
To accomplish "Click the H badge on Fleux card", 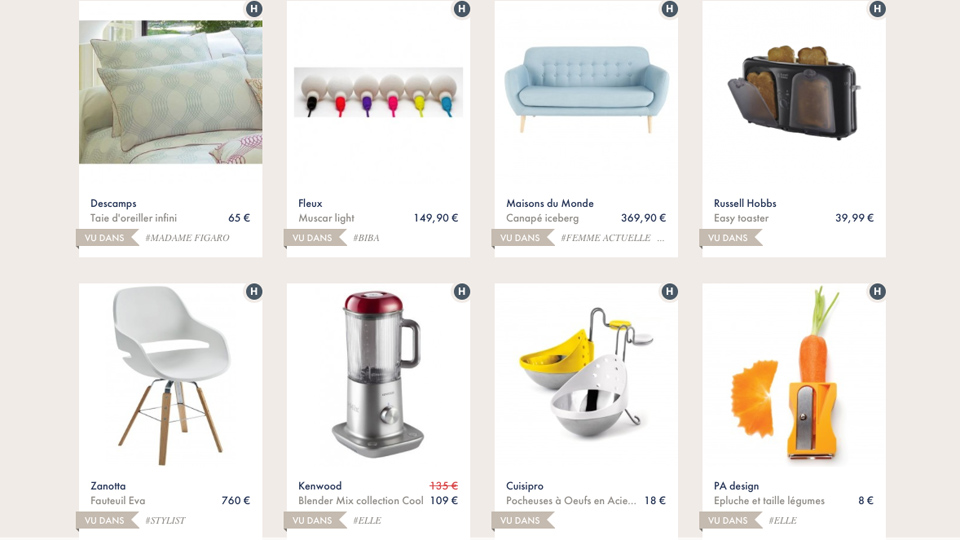I will (462, 9).
